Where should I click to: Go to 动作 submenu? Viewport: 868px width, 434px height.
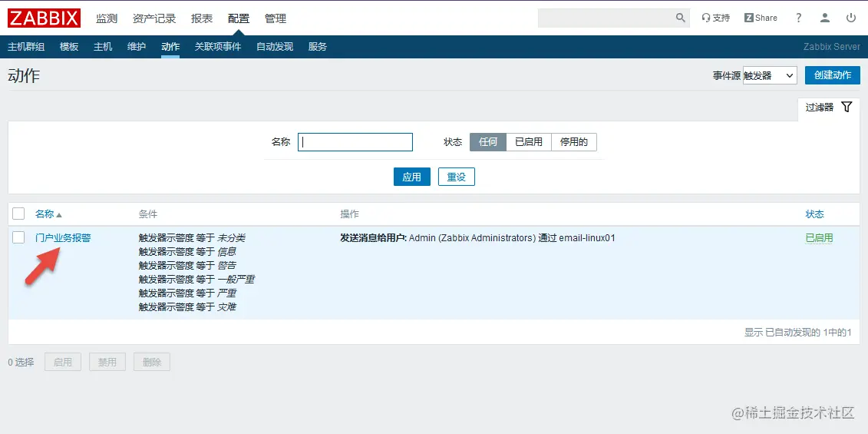[170, 47]
